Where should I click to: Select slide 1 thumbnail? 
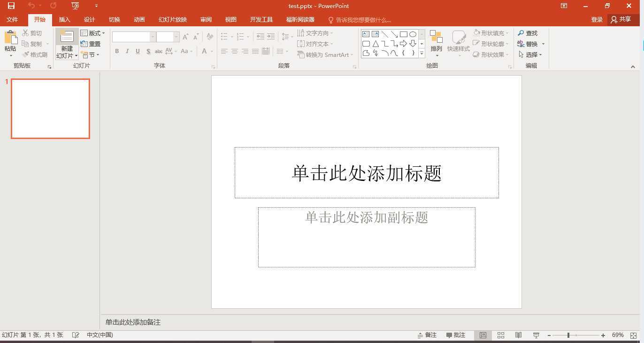click(50, 109)
